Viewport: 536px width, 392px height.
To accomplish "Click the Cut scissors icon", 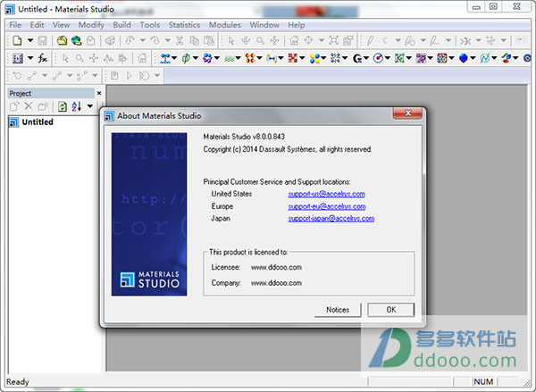I will (180, 41).
